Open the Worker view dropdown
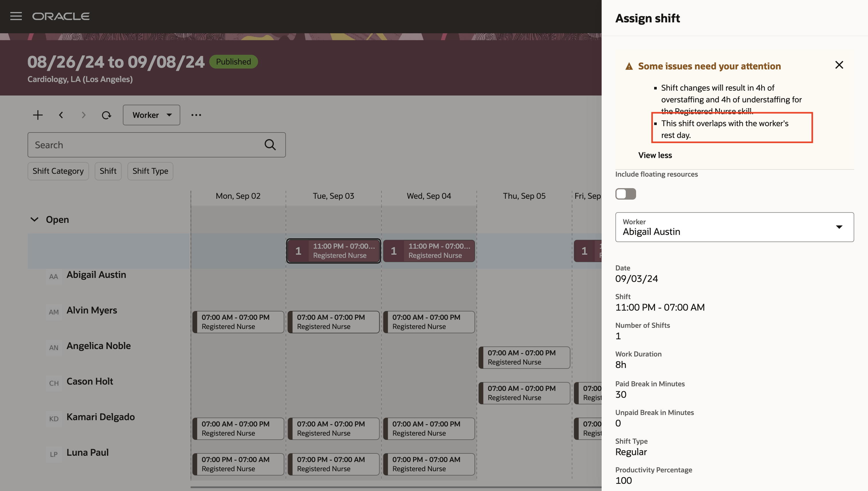Screen dimensions: 868x491 coord(151,115)
